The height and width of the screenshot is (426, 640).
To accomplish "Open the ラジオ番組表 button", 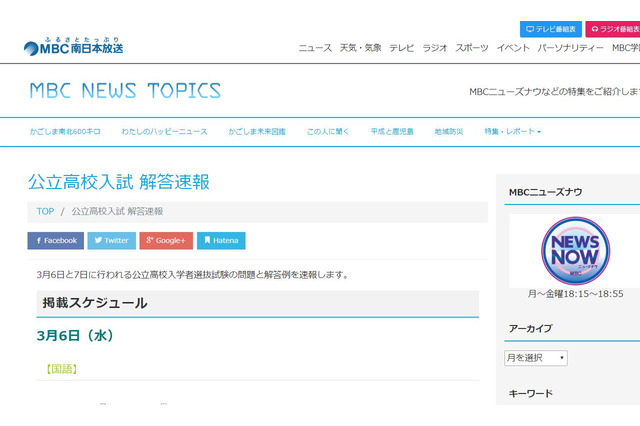I will point(613,29).
